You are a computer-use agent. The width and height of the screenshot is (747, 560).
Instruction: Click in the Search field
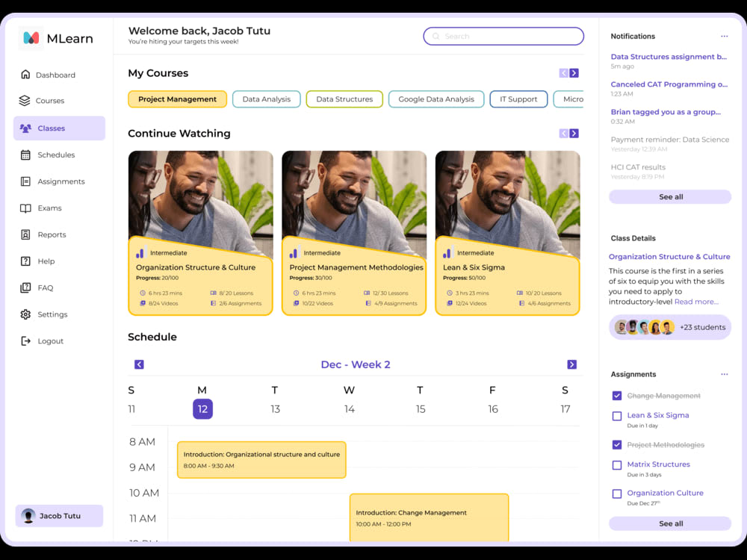pyautogui.click(x=503, y=36)
